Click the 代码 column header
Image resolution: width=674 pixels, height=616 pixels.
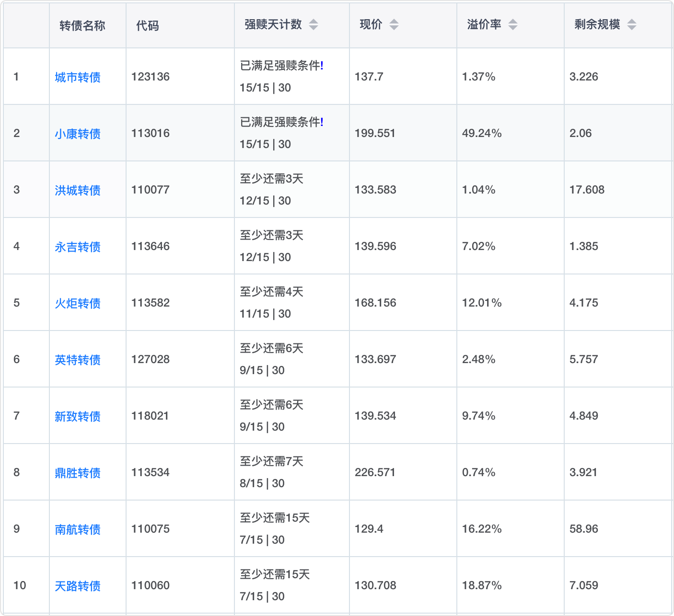[148, 25]
